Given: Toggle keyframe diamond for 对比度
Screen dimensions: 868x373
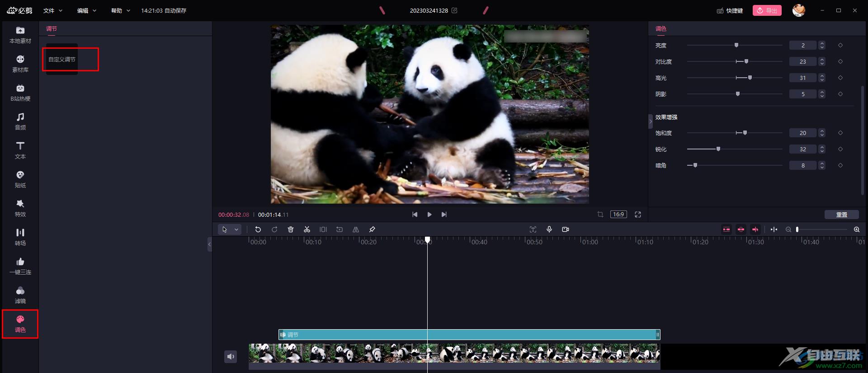Looking at the screenshot, I should pos(840,61).
